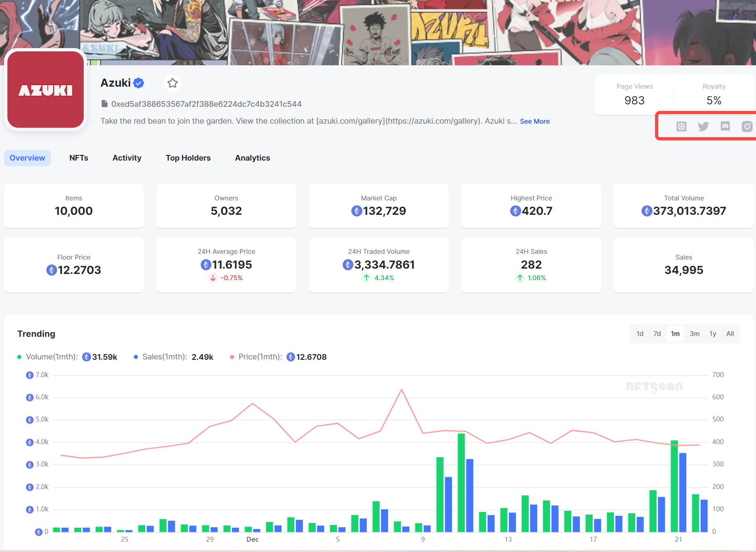The width and height of the screenshot is (756, 552).
Task: Open the Activity tab
Action: coord(127,158)
